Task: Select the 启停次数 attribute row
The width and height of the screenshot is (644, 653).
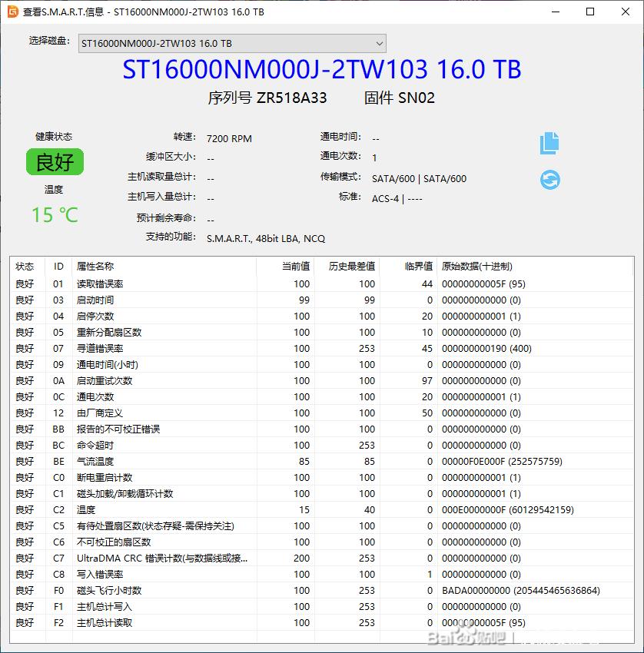Action: coord(321,317)
